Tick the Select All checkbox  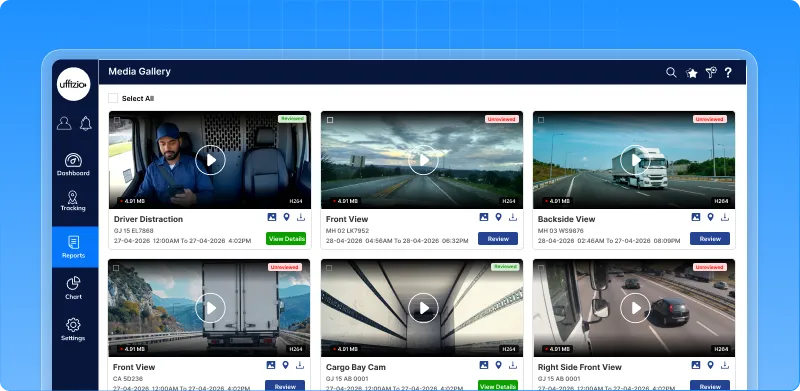click(113, 98)
